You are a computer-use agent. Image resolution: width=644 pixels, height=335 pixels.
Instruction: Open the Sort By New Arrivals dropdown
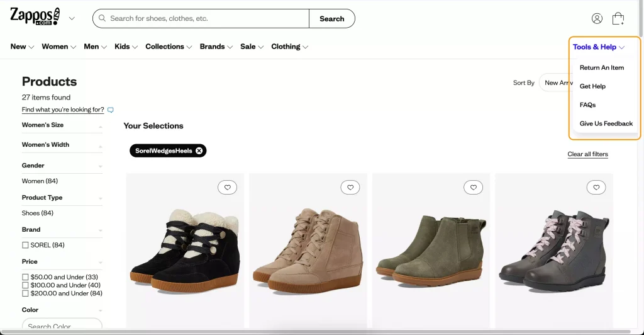(x=556, y=82)
